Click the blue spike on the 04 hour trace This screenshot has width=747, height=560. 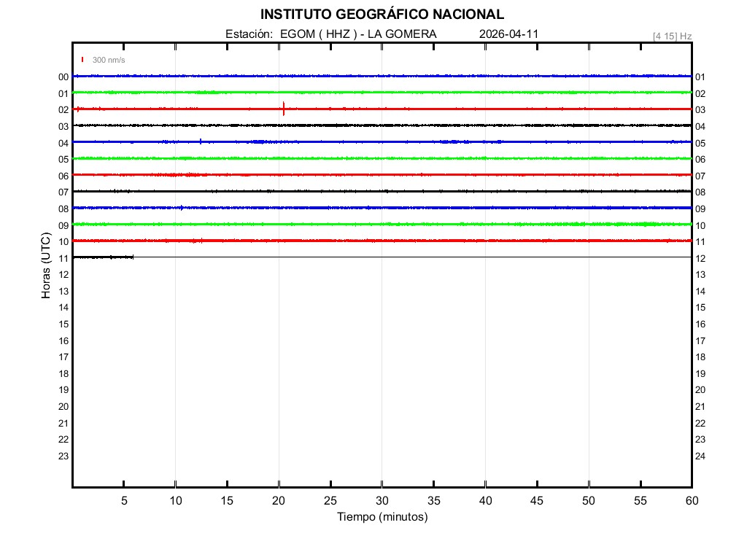pos(201,141)
